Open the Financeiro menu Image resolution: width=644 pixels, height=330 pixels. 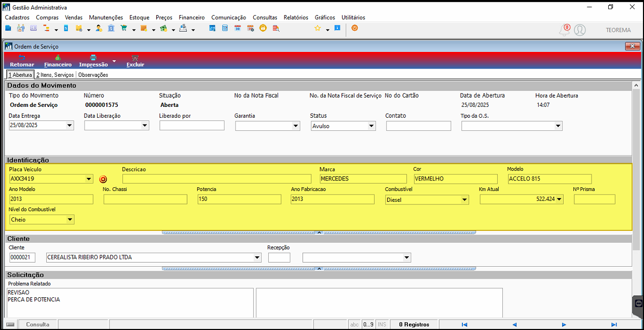tap(191, 17)
